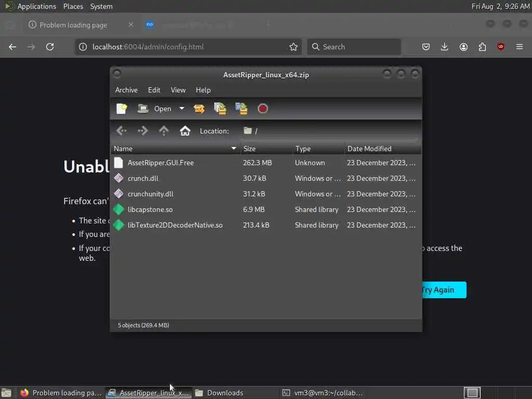
Task: Sort files by Type column header
Action: [x=318, y=149]
